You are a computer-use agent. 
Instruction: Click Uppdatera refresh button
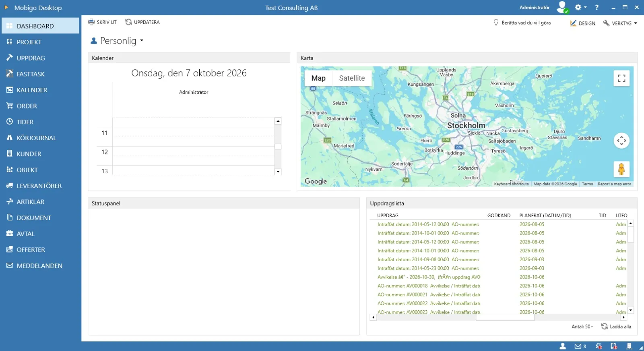[142, 22]
